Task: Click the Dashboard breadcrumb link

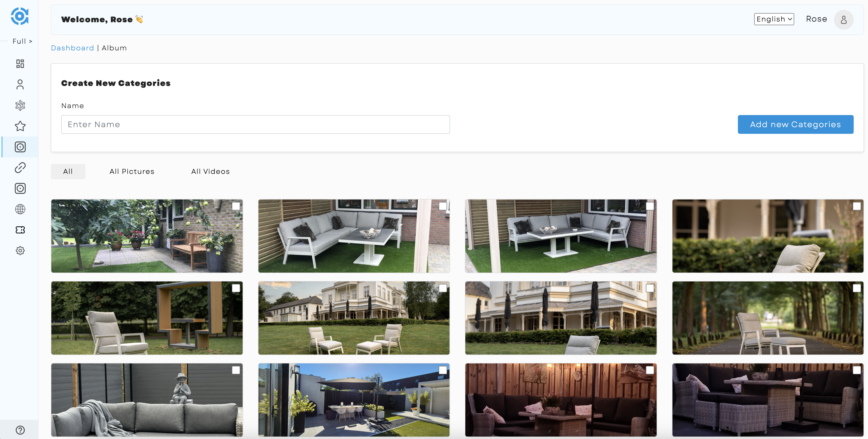Action: click(72, 48)
